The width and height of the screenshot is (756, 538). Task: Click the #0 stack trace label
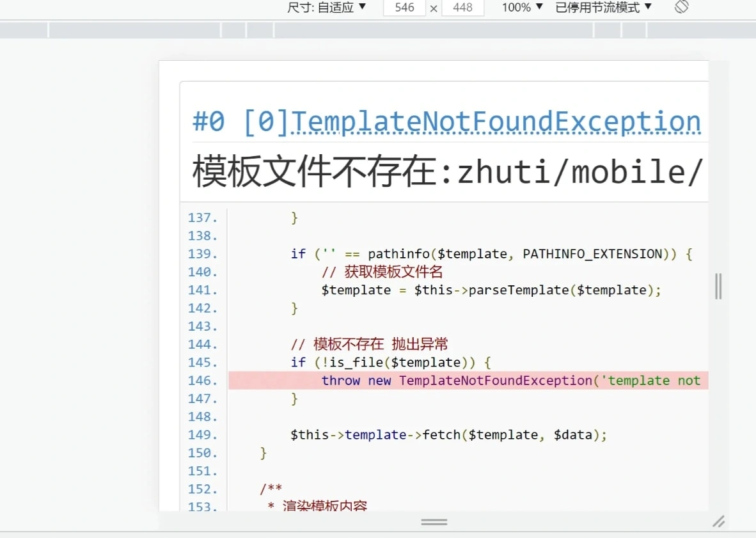208,122
